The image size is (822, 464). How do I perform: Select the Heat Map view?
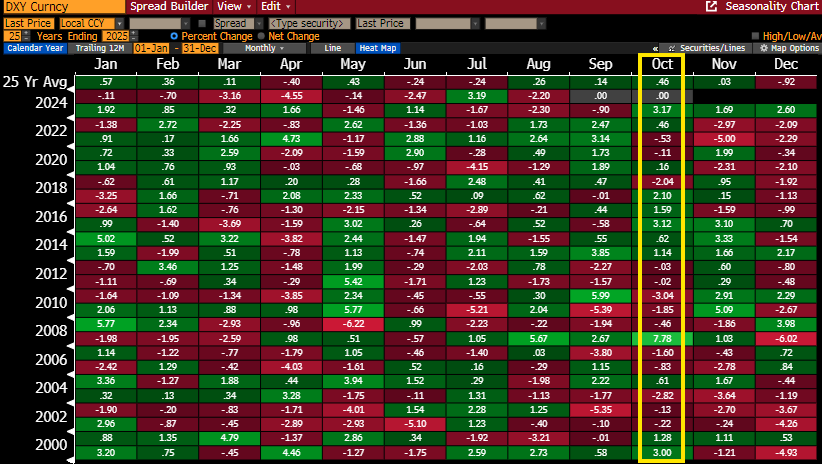tap(377, 48)
